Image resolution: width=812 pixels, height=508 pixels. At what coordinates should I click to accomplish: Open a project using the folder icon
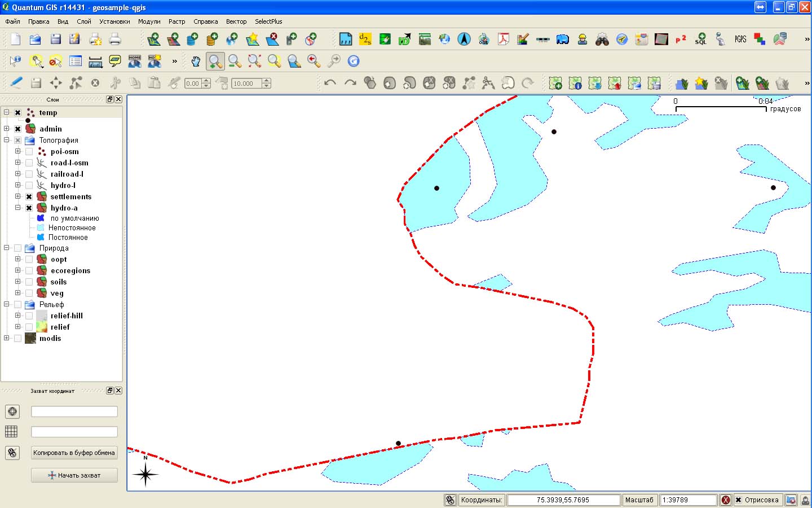pos(35,39)
